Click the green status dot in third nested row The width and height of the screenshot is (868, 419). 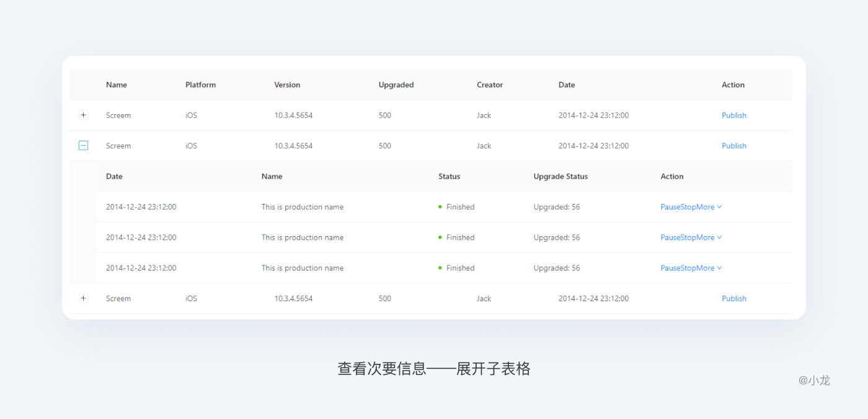point(440,268)
